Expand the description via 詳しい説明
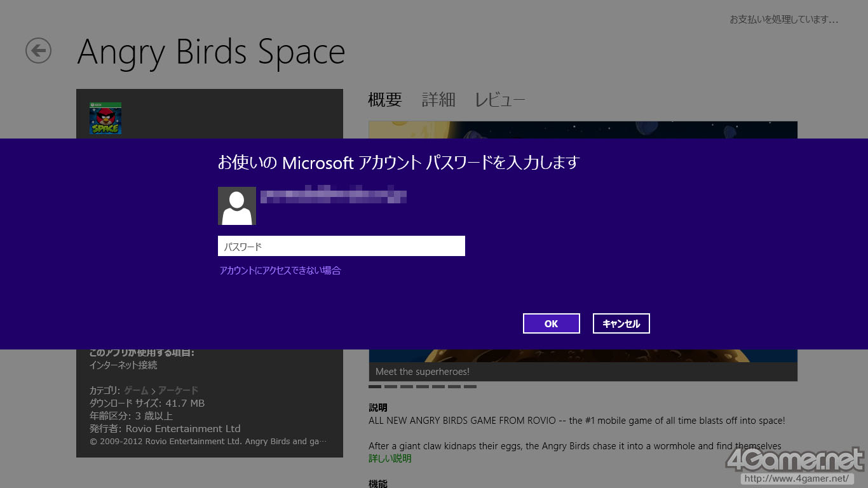The image size is (868, 488). pos(390,459)
